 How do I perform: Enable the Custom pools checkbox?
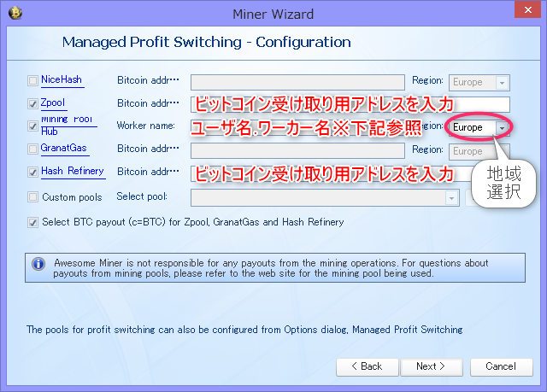(32, 197)
